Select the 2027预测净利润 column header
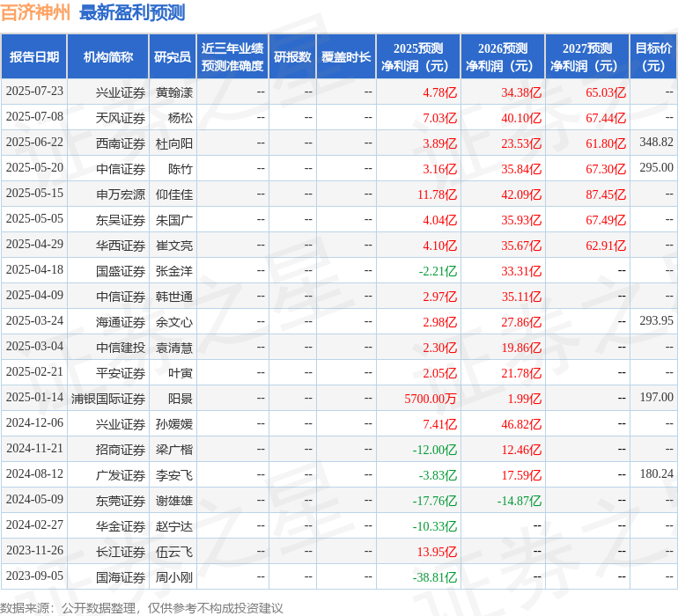Screen dimensions: 678x616 coord(587,56)
